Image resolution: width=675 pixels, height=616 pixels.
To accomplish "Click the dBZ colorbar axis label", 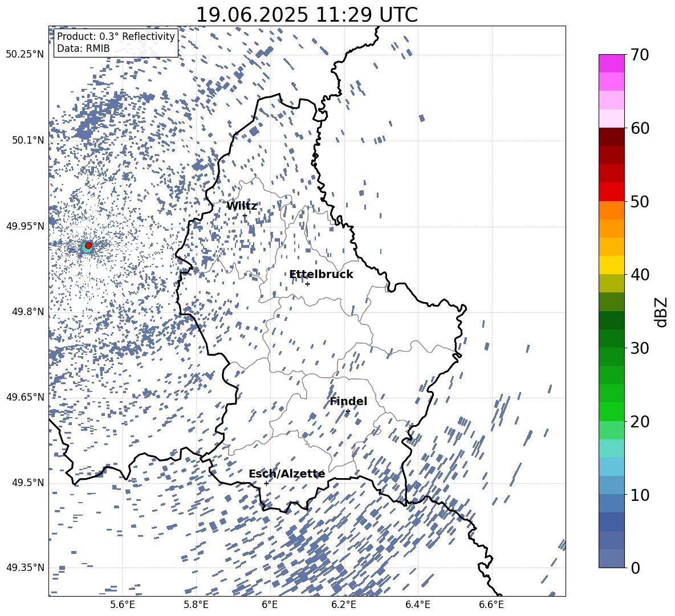I will (x=661, y=312).
